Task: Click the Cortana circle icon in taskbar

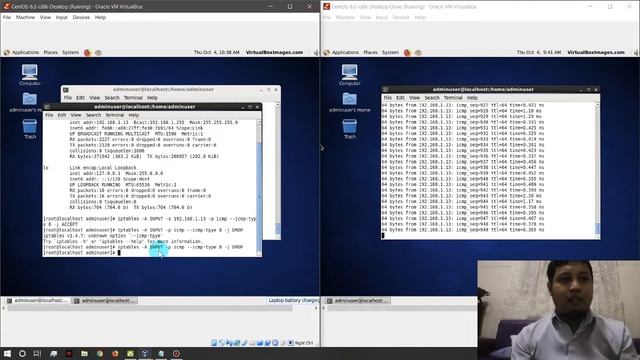Action: click(22, 353)
